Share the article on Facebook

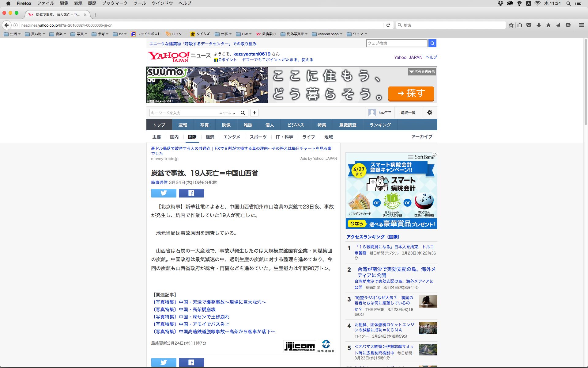pyautogui.click(x=191, y=193)
